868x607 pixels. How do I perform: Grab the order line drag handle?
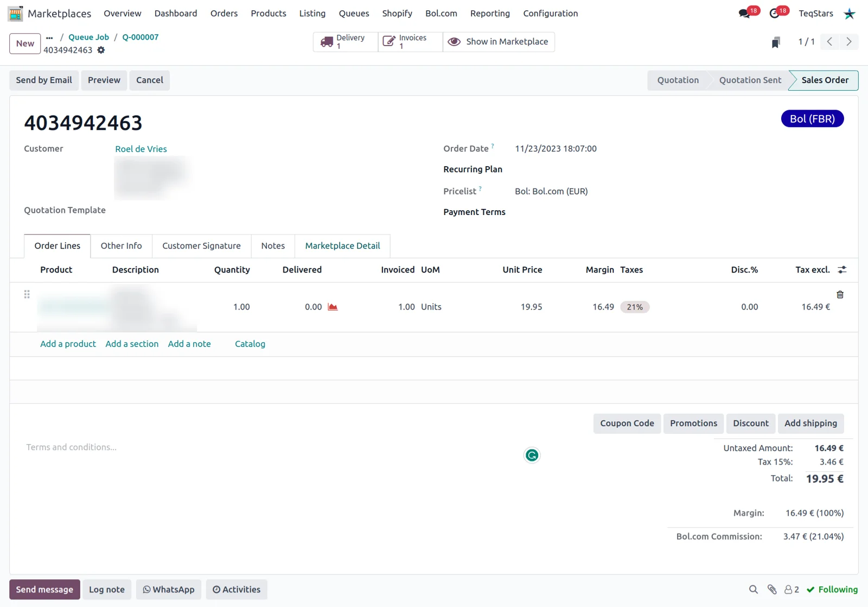coord(27,294)
